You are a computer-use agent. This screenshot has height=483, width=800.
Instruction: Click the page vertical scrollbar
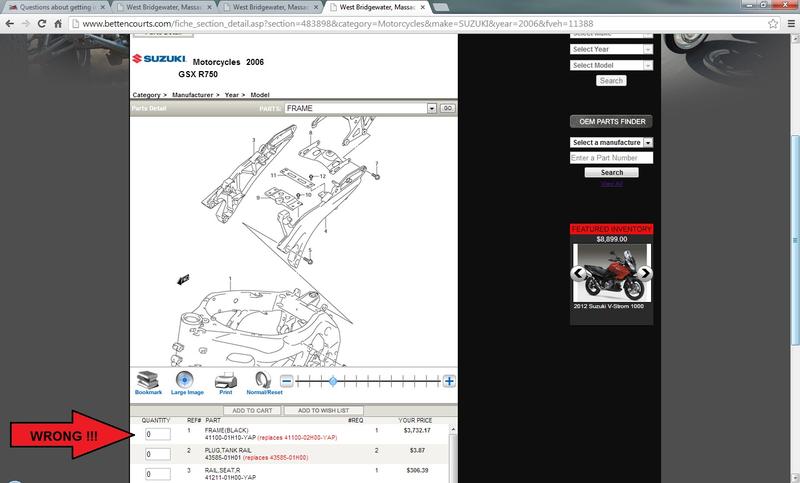(795, 240)
